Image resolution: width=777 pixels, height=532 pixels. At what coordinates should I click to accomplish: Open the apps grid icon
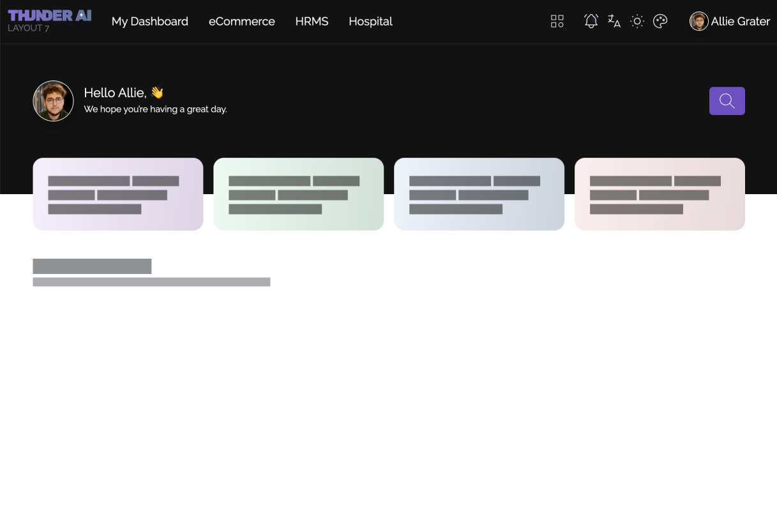pyautogui.click(x=557, y=22)
